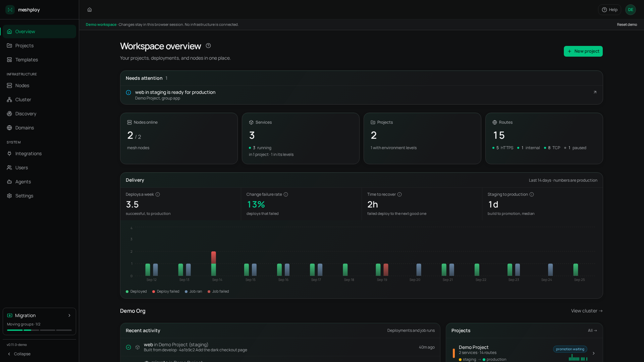Click the Change failure rate info icon

pos(286,194)
